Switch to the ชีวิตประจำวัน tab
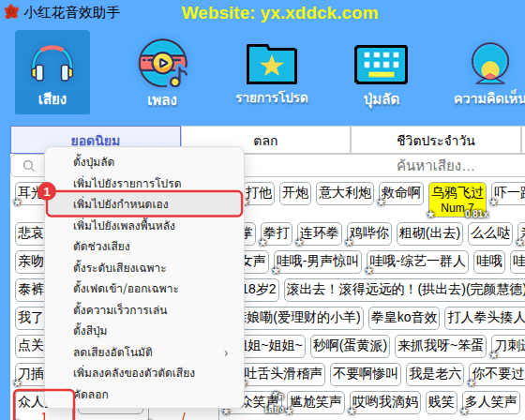The width and height of the screenshot is (525, 420). point(436,141)
